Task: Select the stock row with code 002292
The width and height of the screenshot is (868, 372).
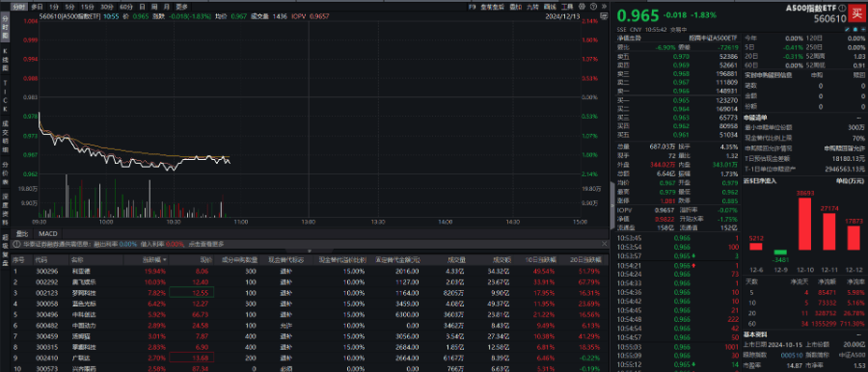Action: [309, 281]
